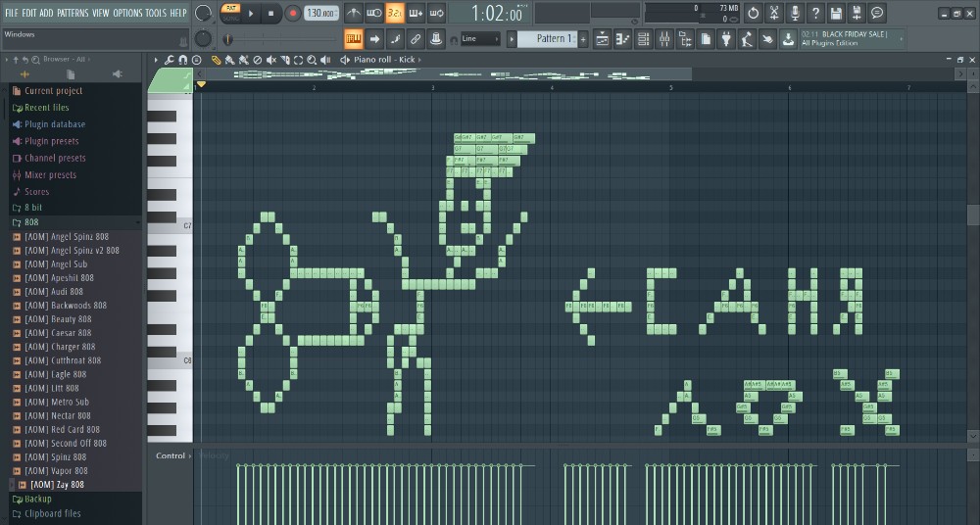The width and height of the screenshot is (980, 525).
Task: Open the Pattern 1 selector
Action: point(548,39)
